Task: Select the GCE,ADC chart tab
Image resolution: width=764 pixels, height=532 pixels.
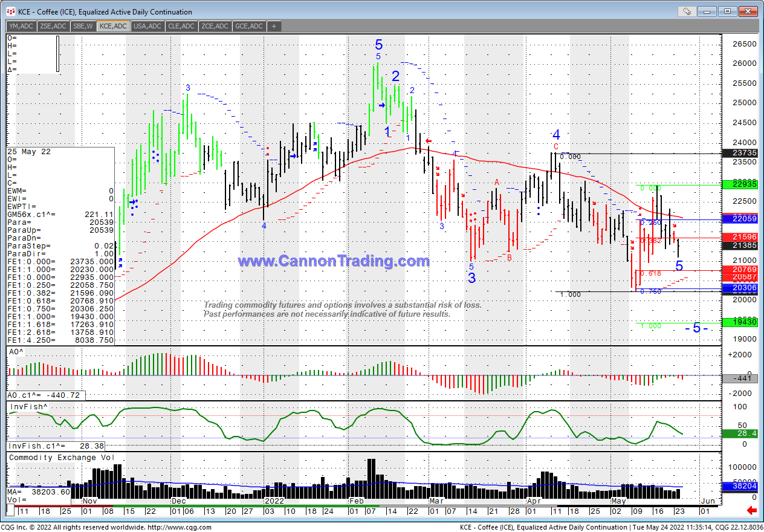Action: tap(248, 26)
